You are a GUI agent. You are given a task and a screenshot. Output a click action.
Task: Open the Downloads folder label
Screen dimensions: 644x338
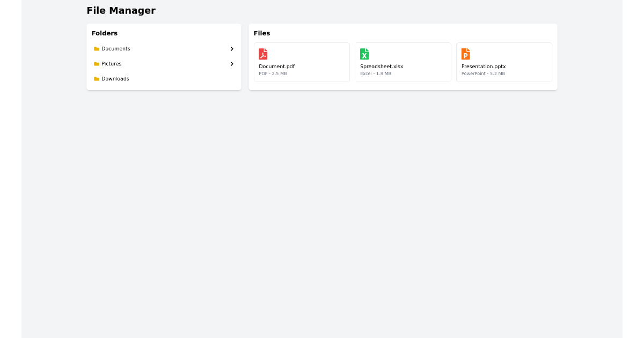click(x=115, y=79)
